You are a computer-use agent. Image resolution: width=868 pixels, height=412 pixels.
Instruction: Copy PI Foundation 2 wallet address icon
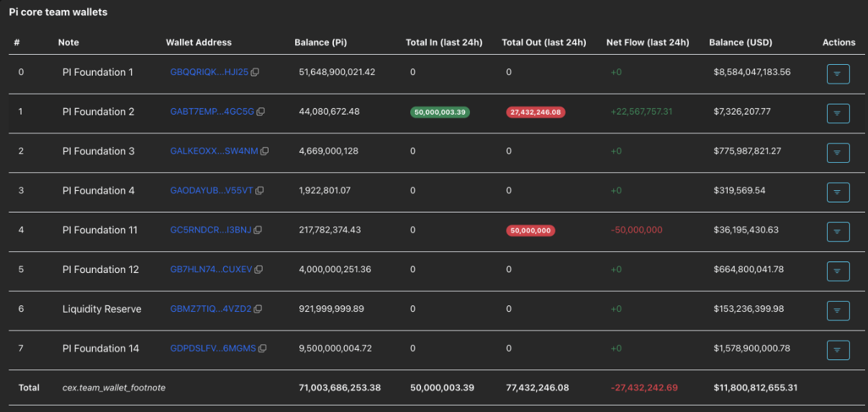(x=261, y=112)
